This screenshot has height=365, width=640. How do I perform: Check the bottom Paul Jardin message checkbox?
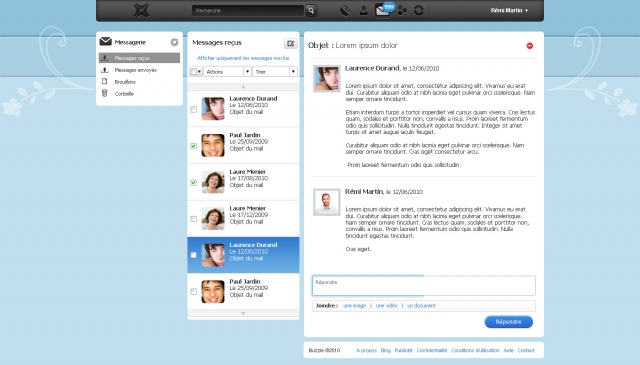[x=193, y=292]
